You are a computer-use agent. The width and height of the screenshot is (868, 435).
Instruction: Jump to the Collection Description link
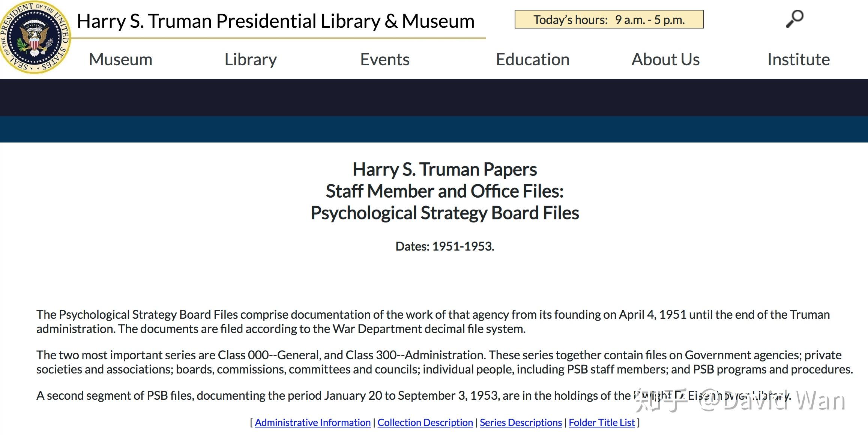[x=425, y=423]
